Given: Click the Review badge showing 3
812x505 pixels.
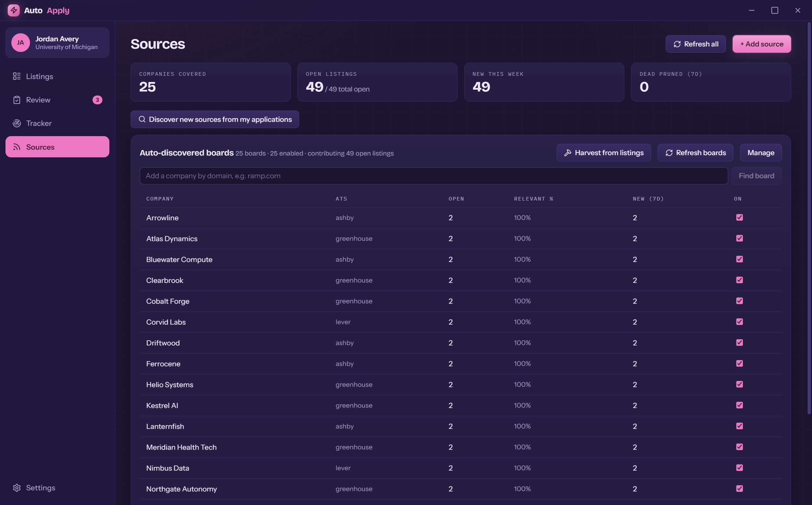Looking at the screenshot, I should point(97,100).
